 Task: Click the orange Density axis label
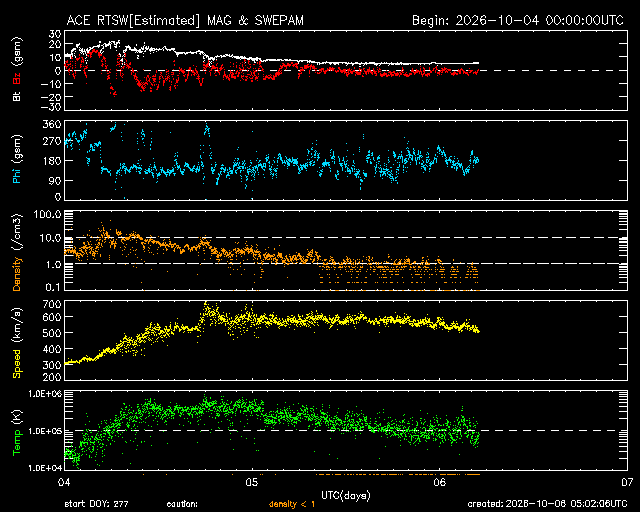(17, 274)
